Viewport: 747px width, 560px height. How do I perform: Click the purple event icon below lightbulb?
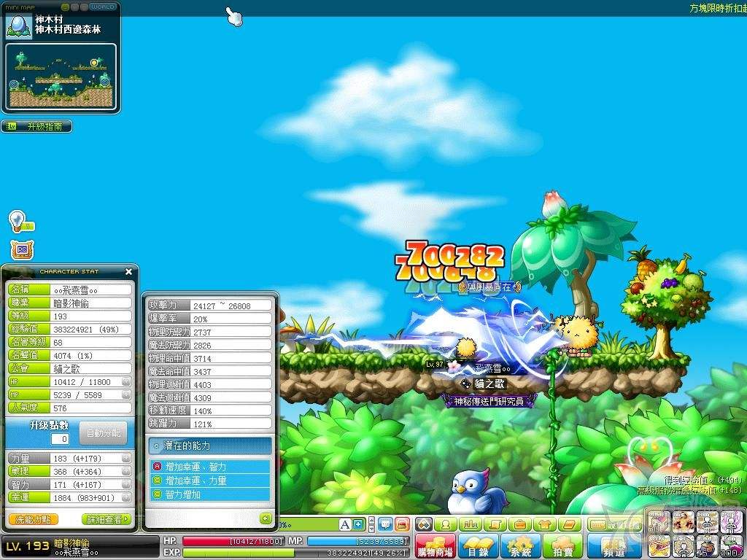point(21,249)
